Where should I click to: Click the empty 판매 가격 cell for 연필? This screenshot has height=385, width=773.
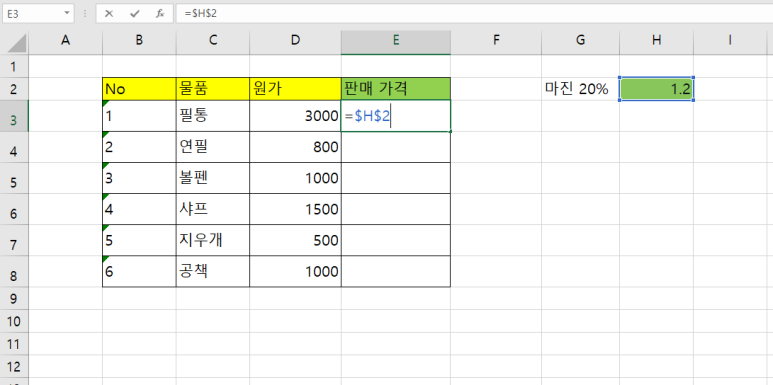click(x=395, y=147)
